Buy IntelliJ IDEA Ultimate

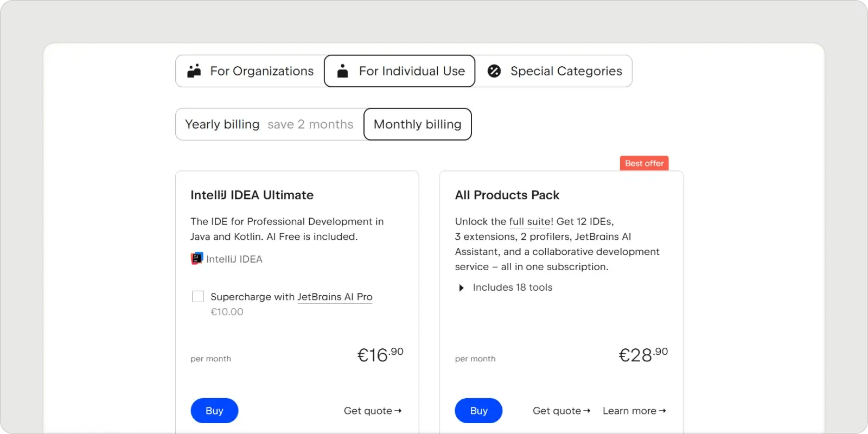[214, 411]
